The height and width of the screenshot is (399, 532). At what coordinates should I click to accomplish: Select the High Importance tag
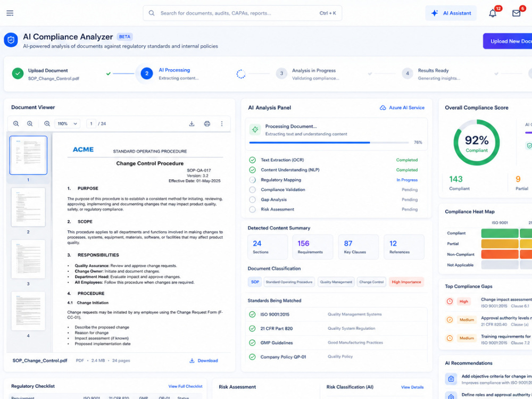click(406, 282)
